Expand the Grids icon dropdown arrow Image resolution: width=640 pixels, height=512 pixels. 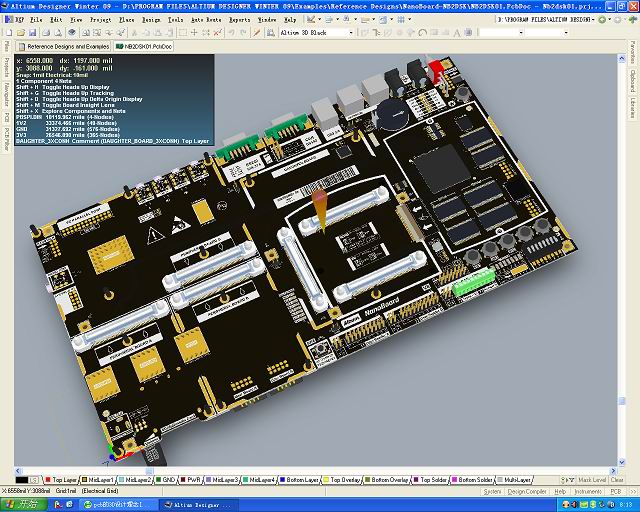point(409,20)
